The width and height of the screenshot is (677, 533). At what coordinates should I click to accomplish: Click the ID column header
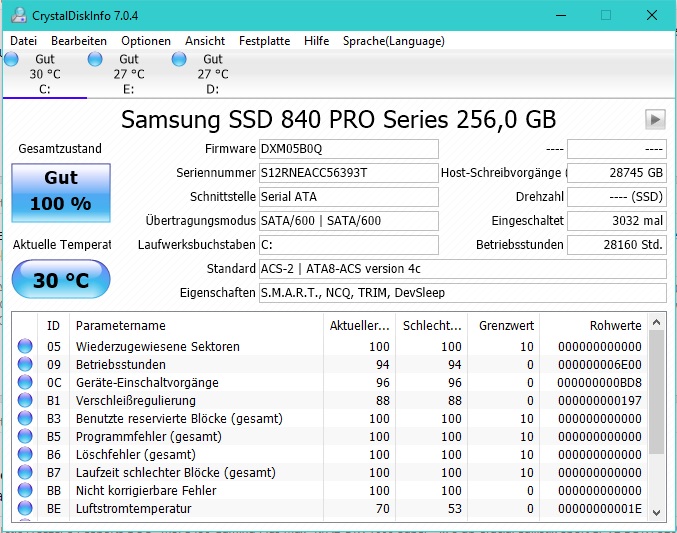point(54,325)
